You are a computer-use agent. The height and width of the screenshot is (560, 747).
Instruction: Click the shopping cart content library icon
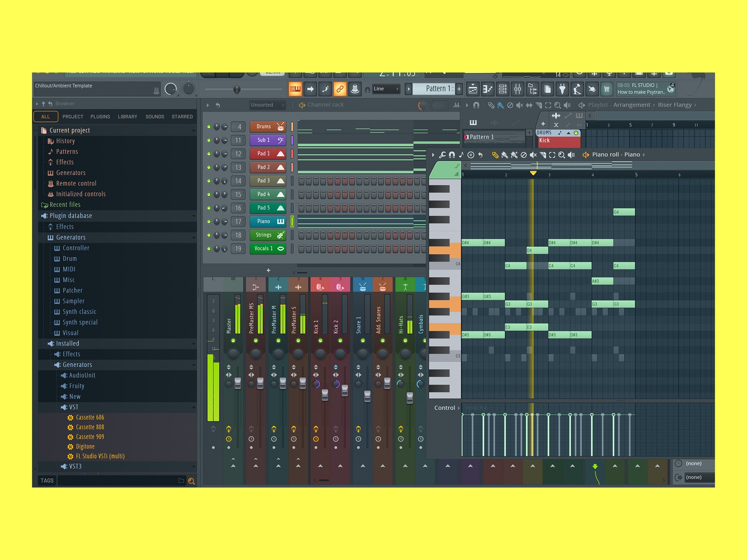[x=606, y=89]
